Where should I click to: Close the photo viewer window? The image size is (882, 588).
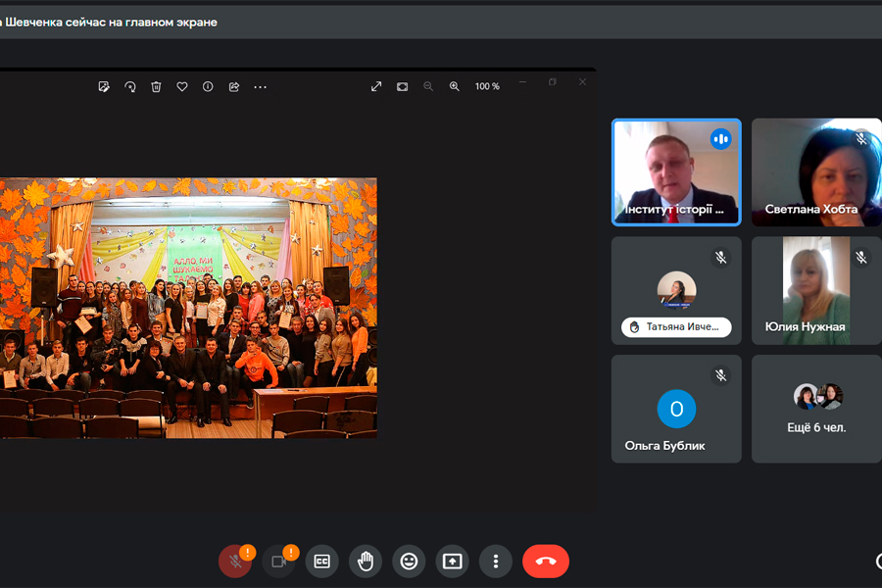point(582,82)
